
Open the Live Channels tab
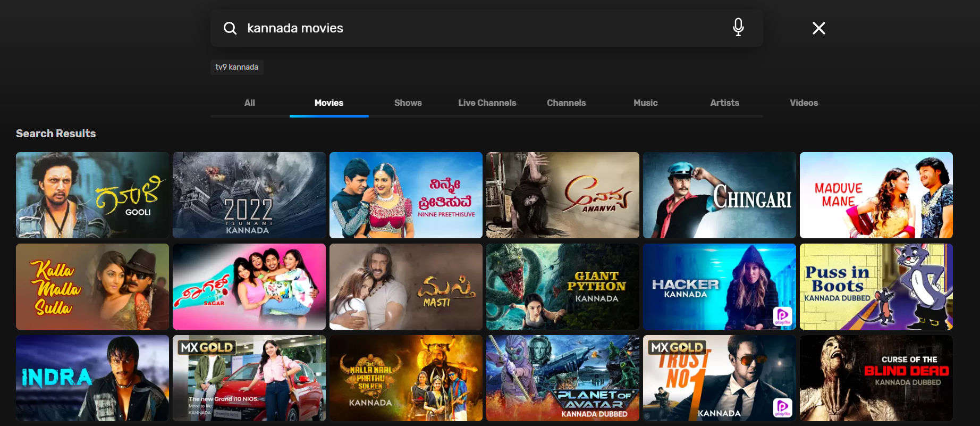[487, 103]
